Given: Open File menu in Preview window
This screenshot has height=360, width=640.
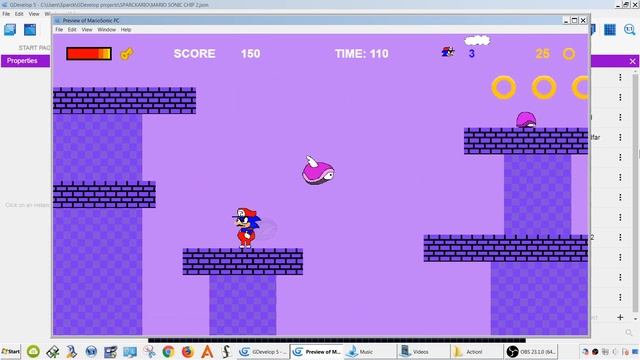Looking at the screenshot, I should 59,30.
